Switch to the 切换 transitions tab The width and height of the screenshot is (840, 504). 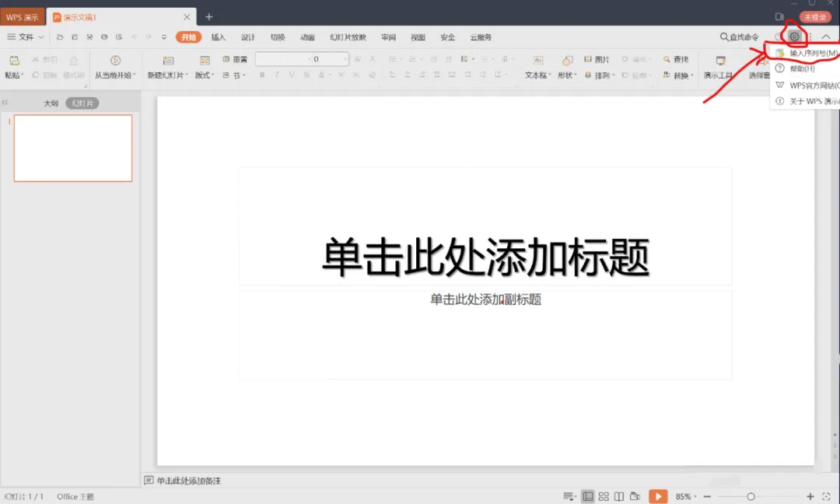click(278, 37)
